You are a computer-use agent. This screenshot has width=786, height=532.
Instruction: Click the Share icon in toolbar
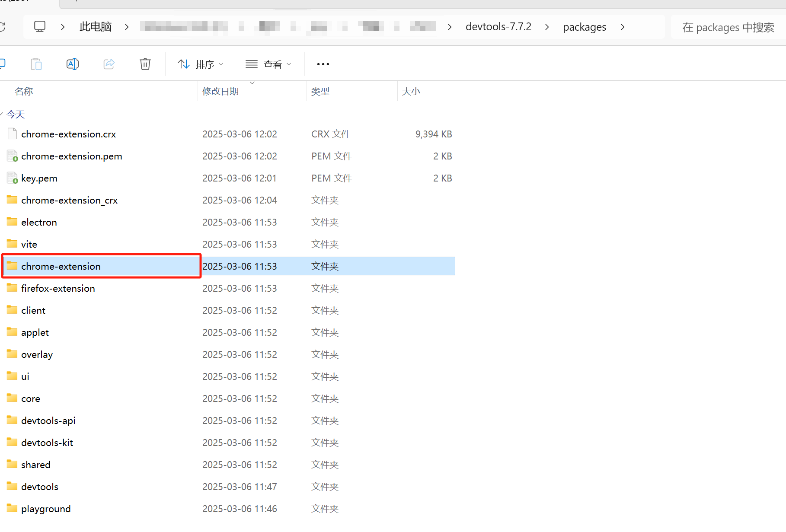pyautogui.click(x=109, y=64)
